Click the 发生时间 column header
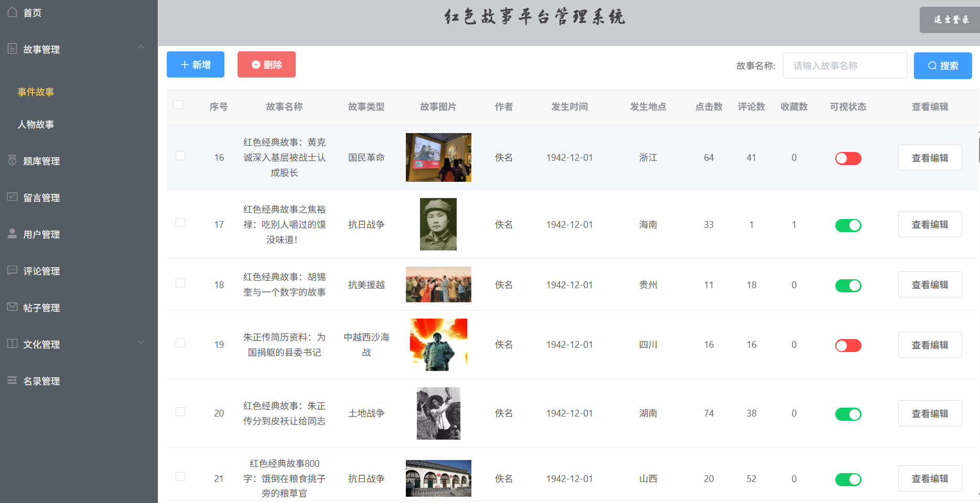The height and width of the screenshot is (503, 980). point(569,107)
